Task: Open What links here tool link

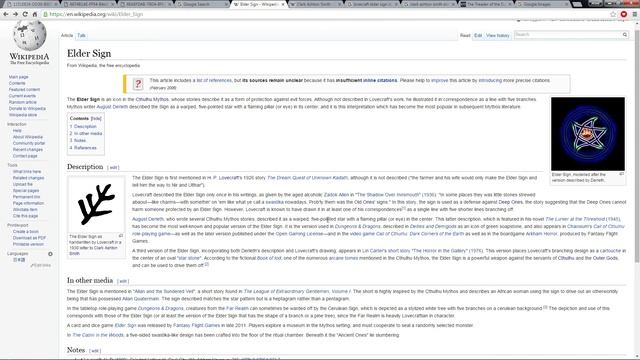Action: (x=27, y=171)
